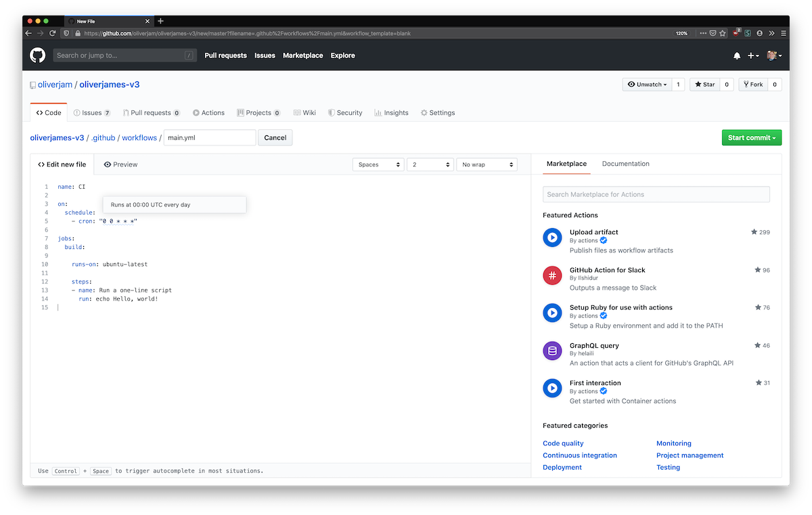The height and width of the screenshot is (515, 812).
Task: Click the GitHub Action for Slack icon
Action: (x=553, y=275)
